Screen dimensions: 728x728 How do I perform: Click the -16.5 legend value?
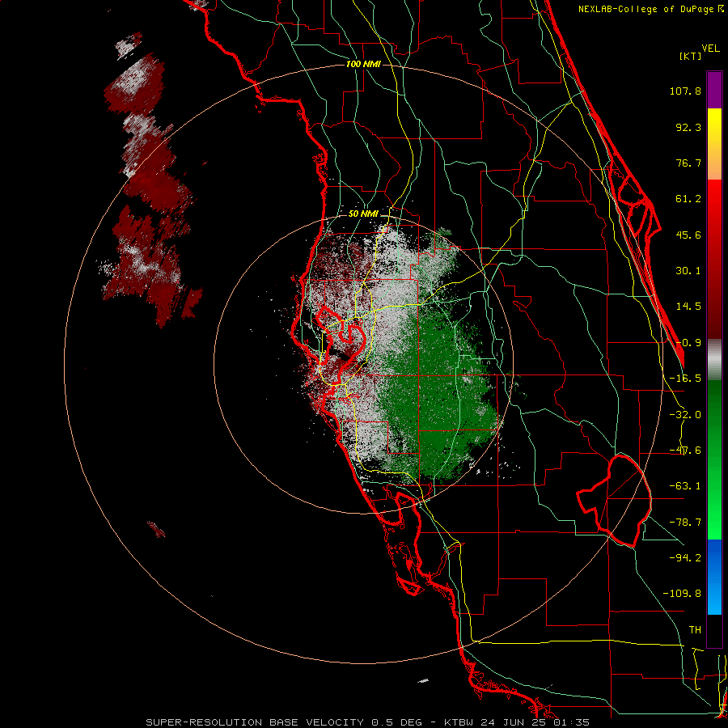685,379
